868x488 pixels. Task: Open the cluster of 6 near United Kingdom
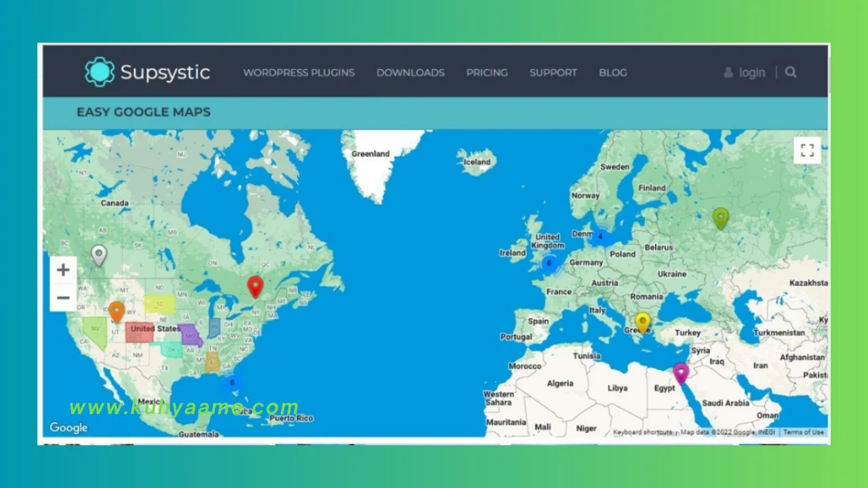549,263
